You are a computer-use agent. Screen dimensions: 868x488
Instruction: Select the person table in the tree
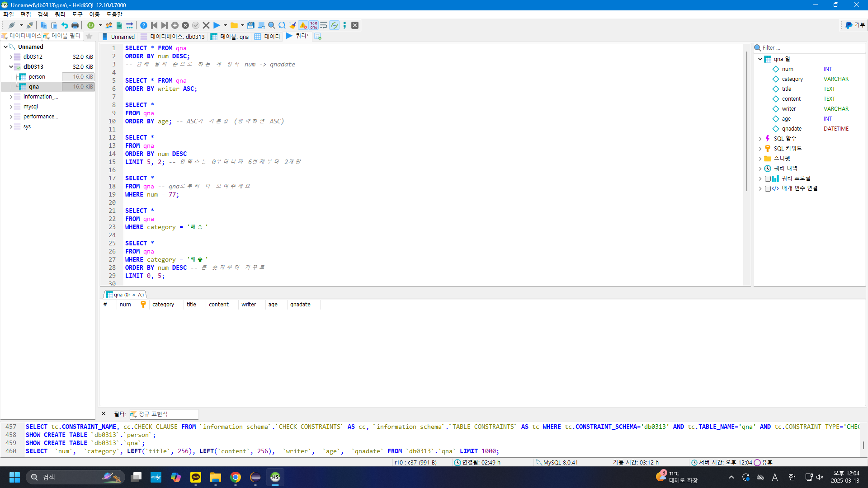pyautogui.click(x=37, y=77)
